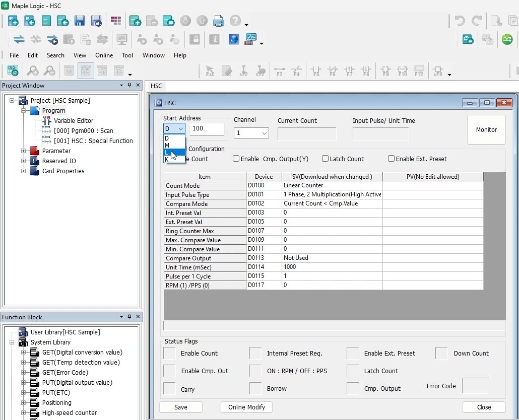Screen dimensions: 519x420
Task: Expand the Parameter tree node
Action: pyautogui.click(x=24, y=151)
